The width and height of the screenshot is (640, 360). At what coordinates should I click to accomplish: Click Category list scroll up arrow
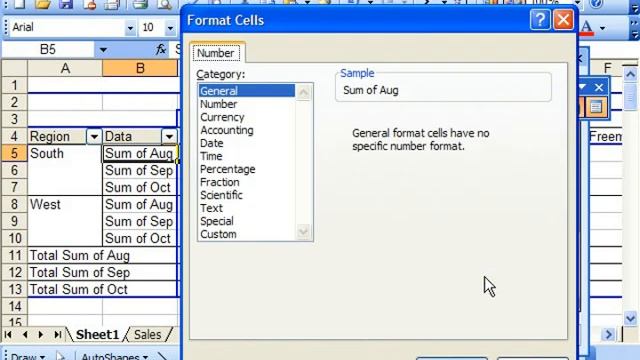303,92
